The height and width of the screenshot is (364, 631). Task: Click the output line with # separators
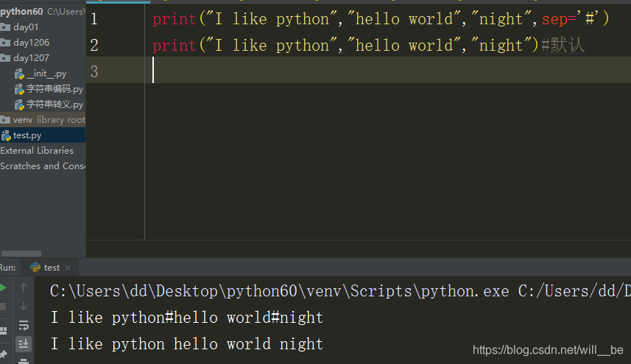187,318
